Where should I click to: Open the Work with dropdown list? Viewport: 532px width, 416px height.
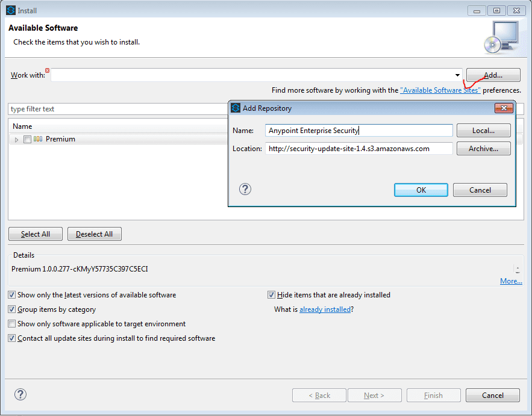(x=457, y=75)
